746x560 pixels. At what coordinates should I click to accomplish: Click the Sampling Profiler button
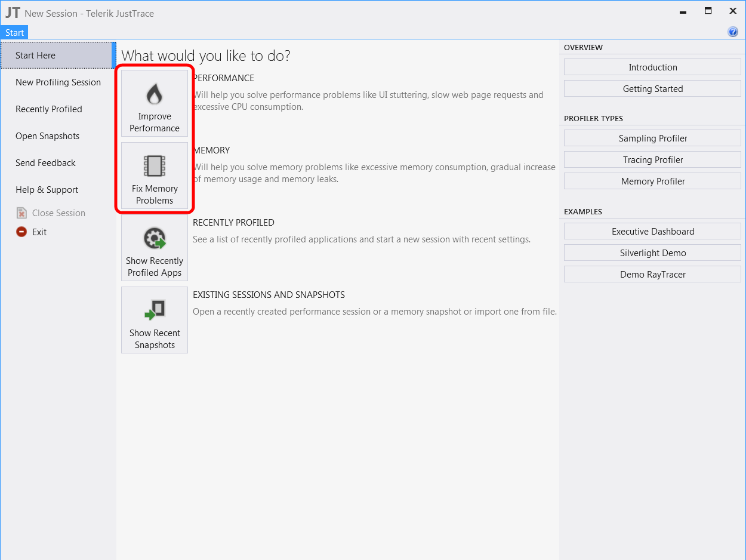tap(652, 139)
